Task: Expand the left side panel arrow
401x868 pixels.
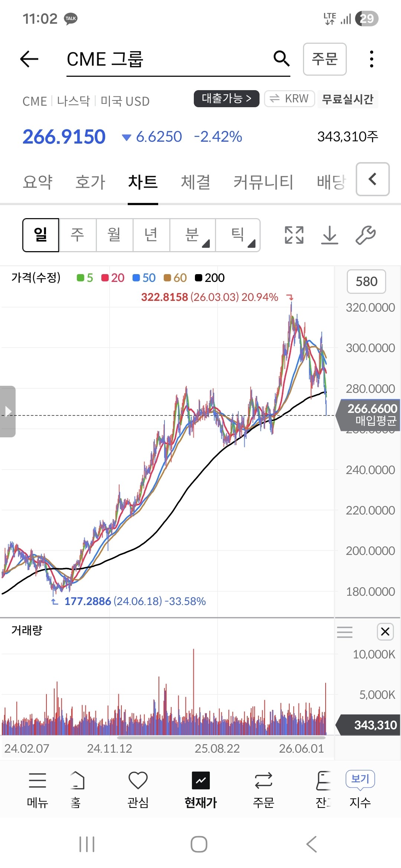Action: click(8, 411)
